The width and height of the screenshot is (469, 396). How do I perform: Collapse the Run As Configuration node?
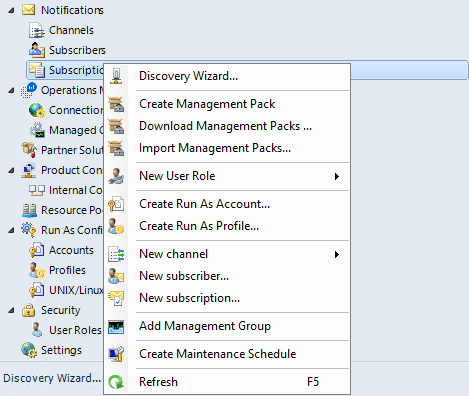11,230
